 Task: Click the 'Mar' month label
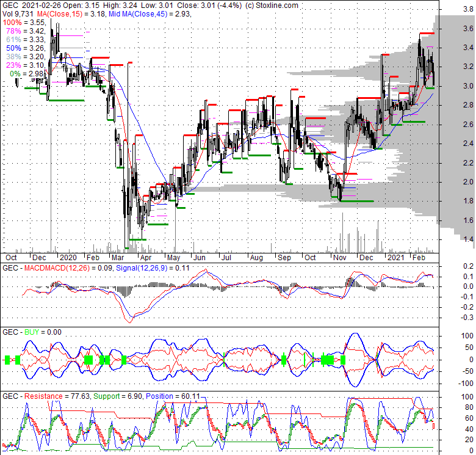pos(118,258)
